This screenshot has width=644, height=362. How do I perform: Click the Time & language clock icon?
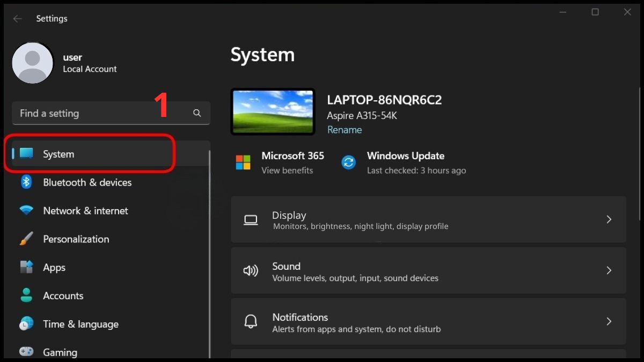coord(26,324)
